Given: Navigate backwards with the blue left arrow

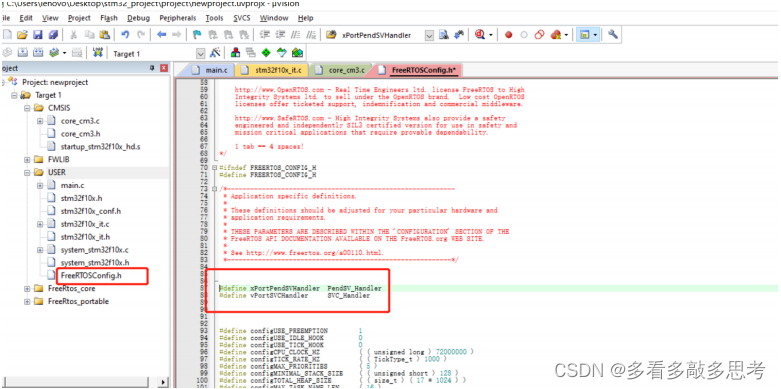Looking at the screenshot, I should click(161, 35).
